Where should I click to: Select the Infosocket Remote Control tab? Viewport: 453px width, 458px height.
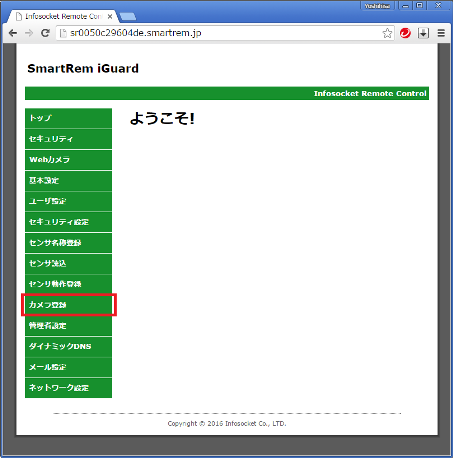(x=63, y=16)
